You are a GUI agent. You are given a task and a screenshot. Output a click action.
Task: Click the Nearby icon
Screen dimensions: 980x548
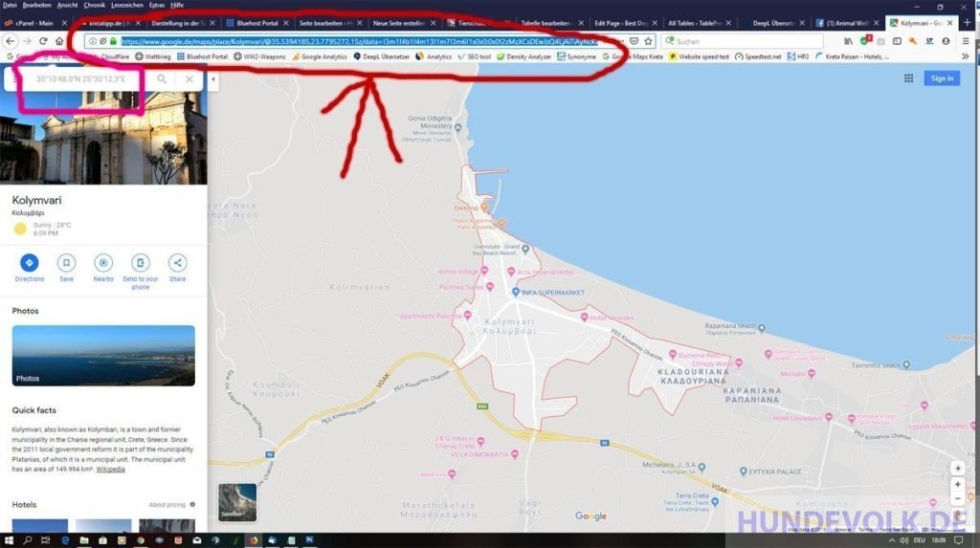coord(103,263)
